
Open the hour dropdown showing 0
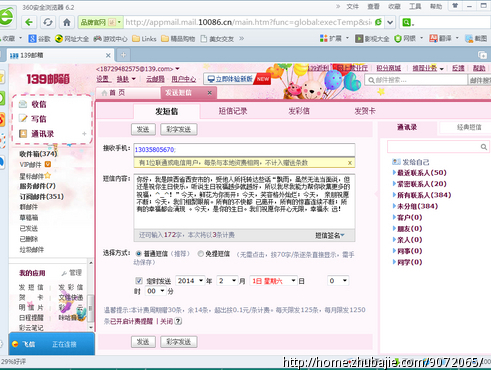[338, 281]
